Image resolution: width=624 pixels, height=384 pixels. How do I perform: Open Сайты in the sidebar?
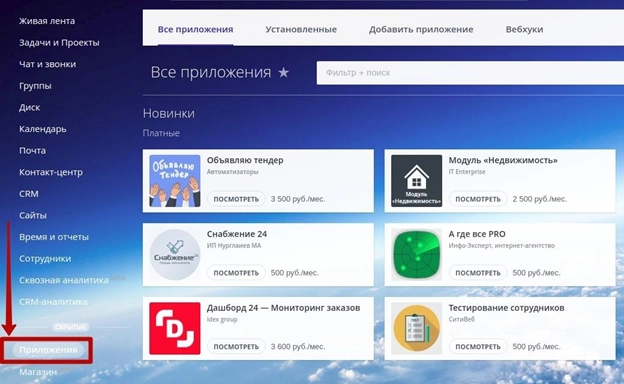(x=33, y=215)
